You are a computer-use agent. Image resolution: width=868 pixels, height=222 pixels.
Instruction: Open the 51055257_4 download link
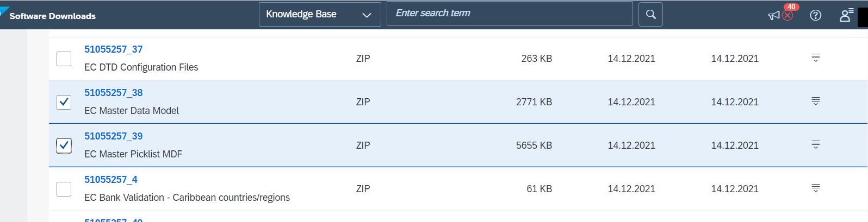111,180
